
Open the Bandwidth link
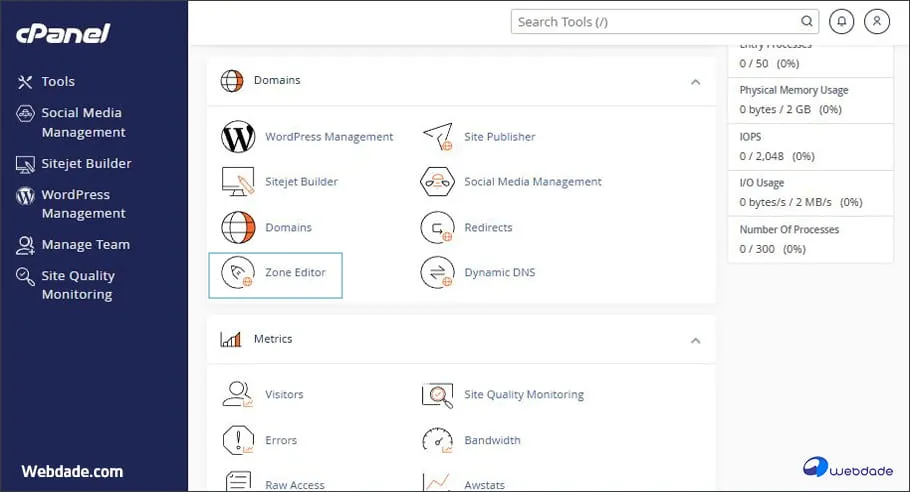tap(492, 440)
